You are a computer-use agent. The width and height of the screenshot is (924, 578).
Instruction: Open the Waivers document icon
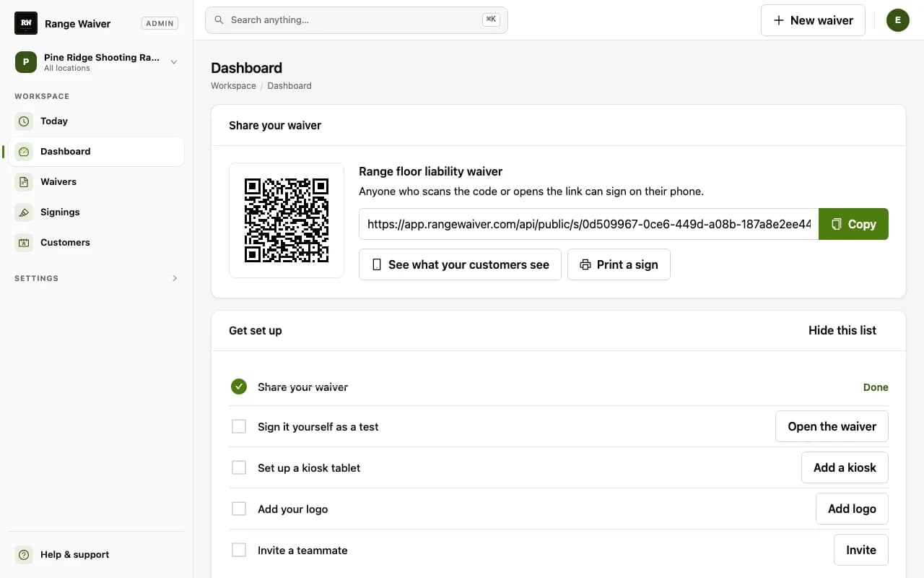[x=24, y=182]
